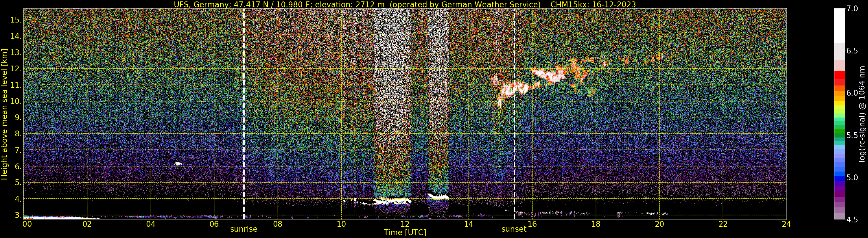Click the time axis tick label '18'
This screenshot has height=238, width=868.
pyautogui.click(x=596, y=224)
